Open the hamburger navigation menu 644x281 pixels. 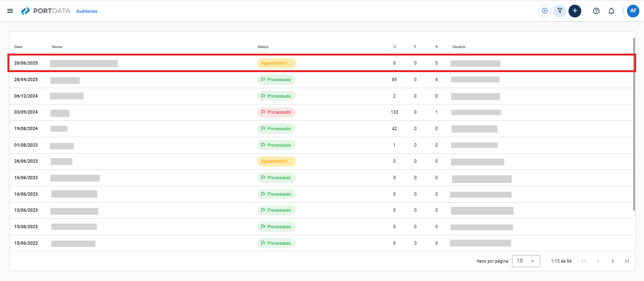(10, 11)
